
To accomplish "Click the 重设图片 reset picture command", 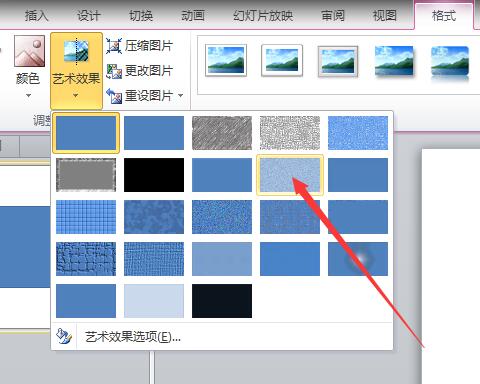I will pyautogui.click(x=139, y=96).
